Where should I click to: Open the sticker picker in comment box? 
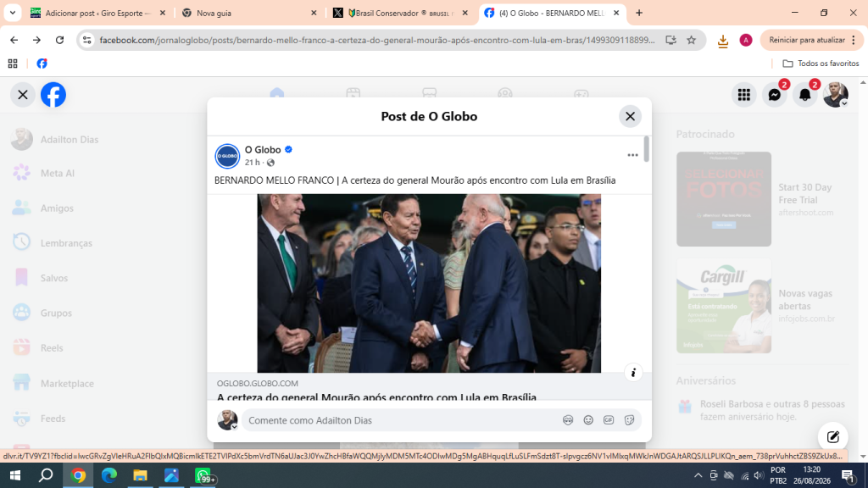pos(629,420)
